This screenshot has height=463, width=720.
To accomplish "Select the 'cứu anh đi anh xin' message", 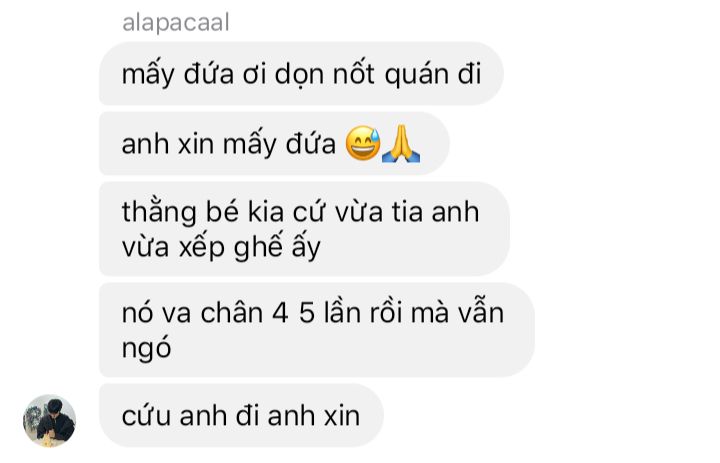I will [x=241, y=415].
